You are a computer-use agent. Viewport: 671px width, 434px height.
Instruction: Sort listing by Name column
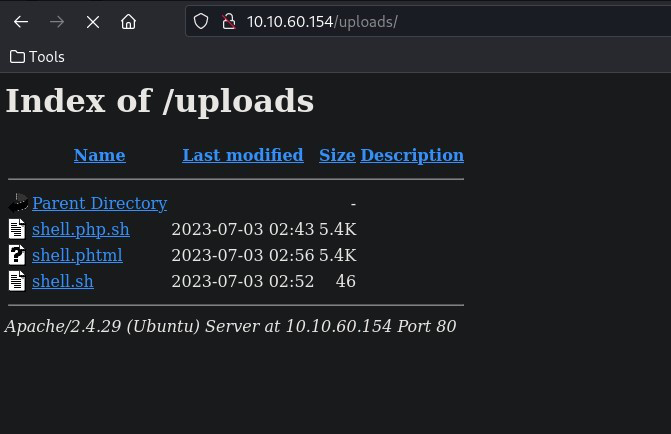point(99,155)
